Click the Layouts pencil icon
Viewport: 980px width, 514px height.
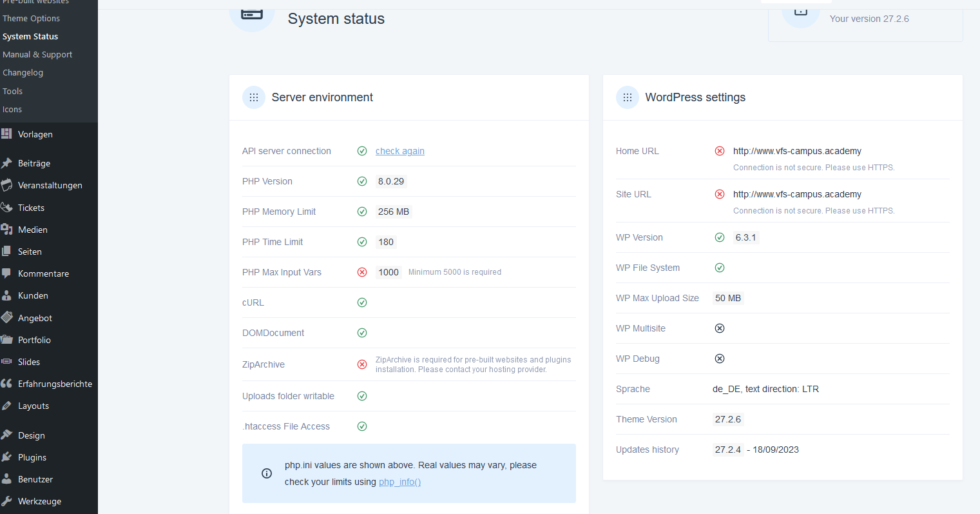coord(6,406)
